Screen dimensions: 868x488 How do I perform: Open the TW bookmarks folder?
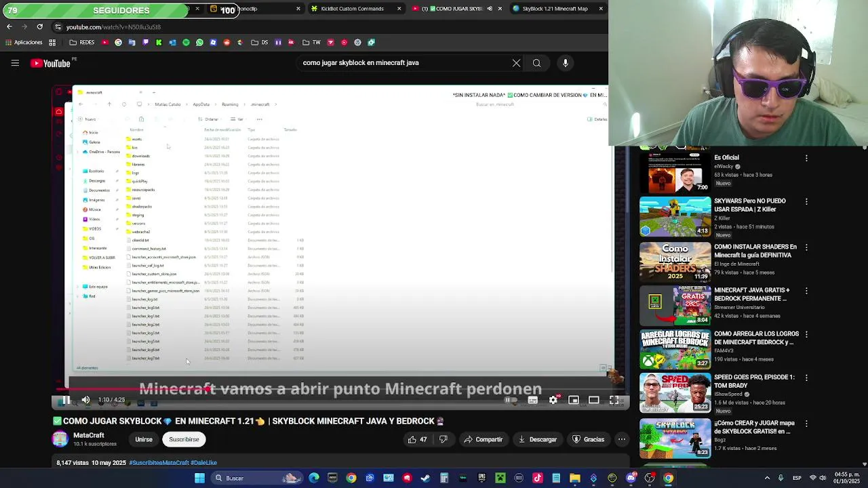(x=311, y=42)
